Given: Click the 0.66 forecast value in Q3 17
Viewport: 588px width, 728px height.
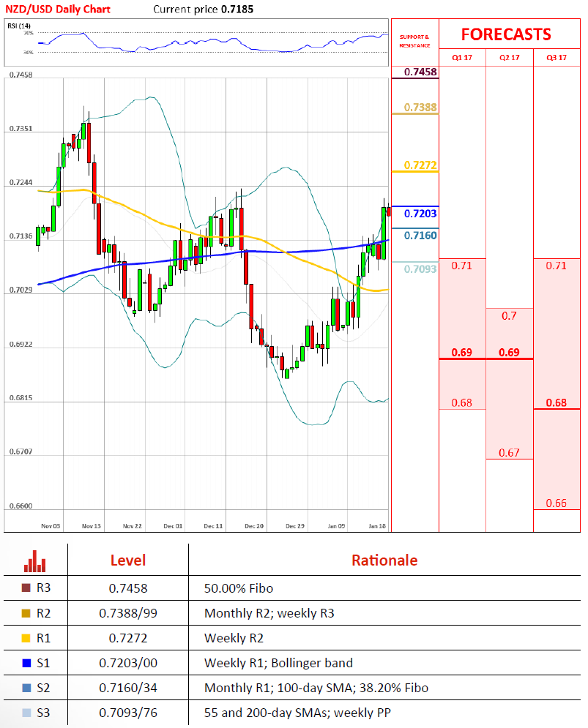Looking at the screenshot, I should (556, 503).
